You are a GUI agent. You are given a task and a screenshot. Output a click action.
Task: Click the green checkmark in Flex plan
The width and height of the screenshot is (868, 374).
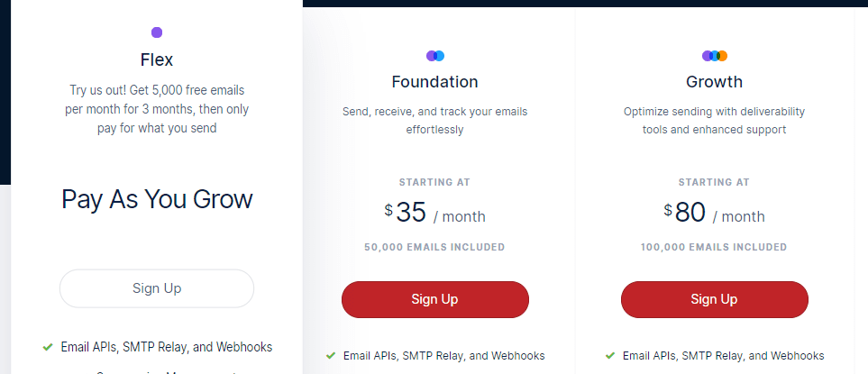point(47,347)
